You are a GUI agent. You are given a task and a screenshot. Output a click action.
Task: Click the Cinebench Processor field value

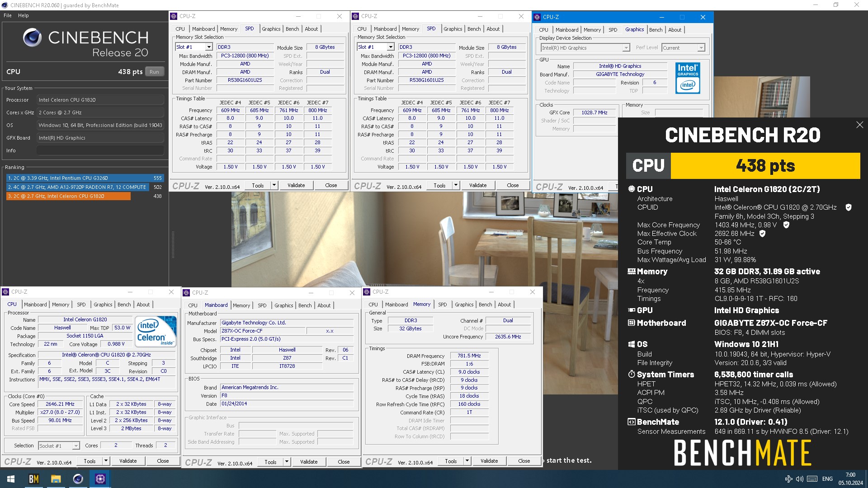click(x=100, y=100)
